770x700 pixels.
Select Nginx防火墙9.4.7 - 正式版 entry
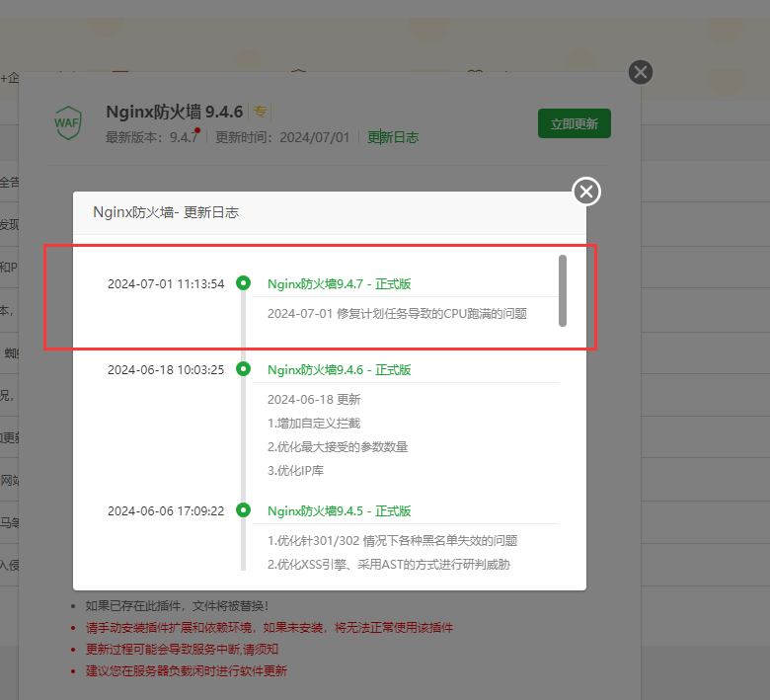pos(339,284)
